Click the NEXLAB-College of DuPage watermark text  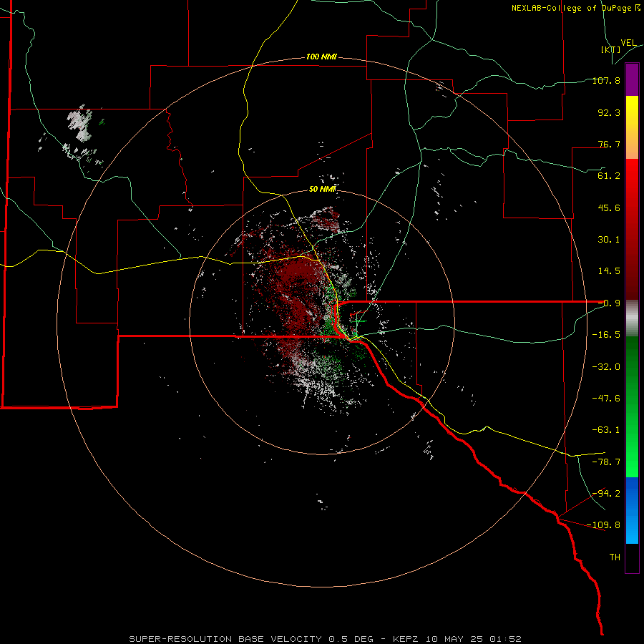pos(576,8)
